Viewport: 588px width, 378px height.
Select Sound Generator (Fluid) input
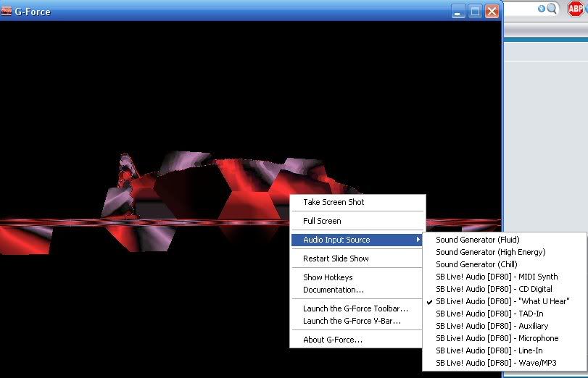(505, 240)
